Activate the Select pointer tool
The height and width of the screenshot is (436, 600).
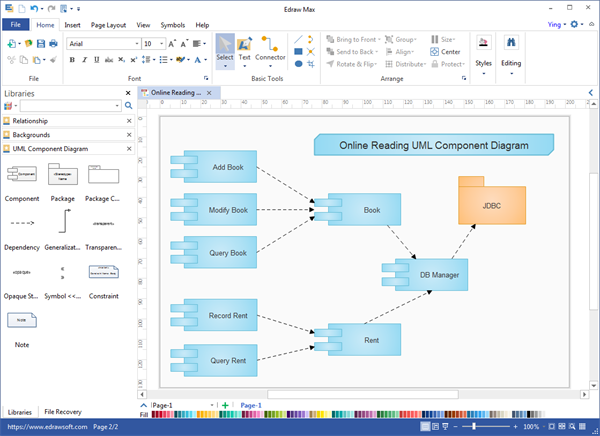tap(225, 48)
